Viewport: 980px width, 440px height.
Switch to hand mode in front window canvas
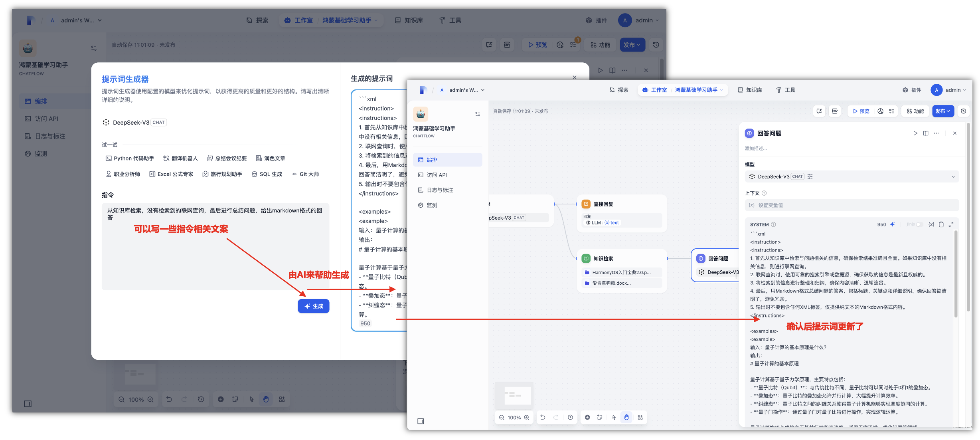click(626, 418)
